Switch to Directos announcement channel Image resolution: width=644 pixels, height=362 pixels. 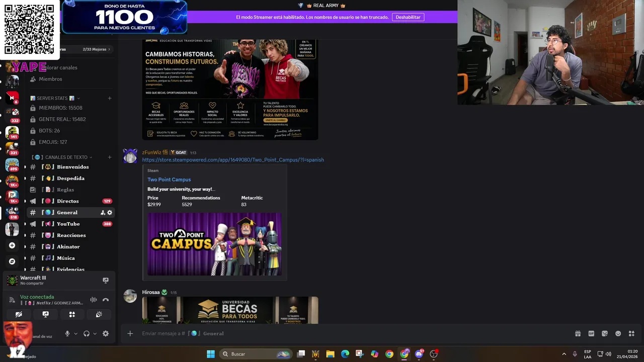pos(70,201)
